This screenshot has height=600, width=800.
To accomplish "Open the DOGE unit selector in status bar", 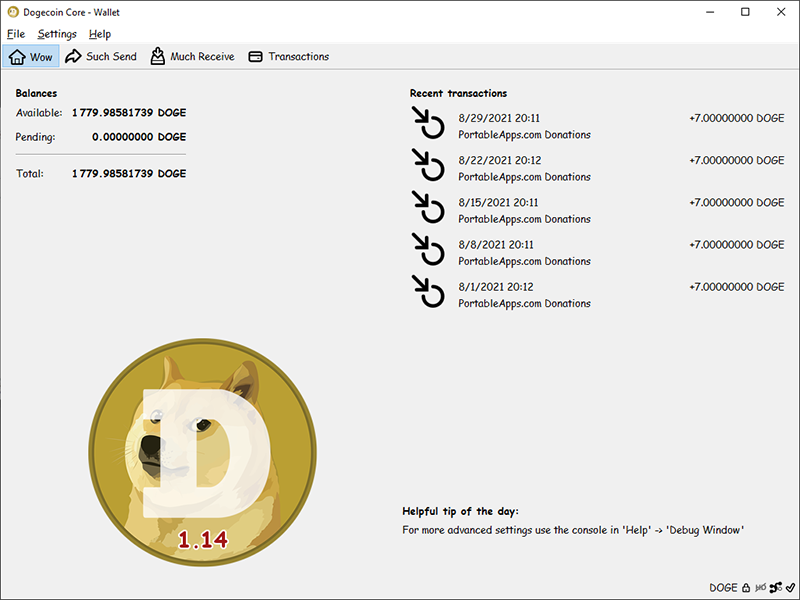I will pyautogui.click(x=723, y=588).
